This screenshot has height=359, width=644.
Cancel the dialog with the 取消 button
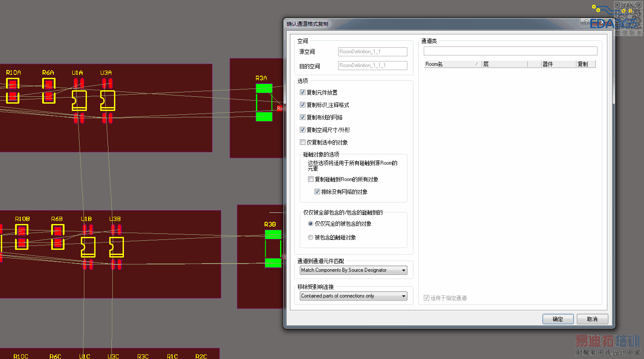592,319
